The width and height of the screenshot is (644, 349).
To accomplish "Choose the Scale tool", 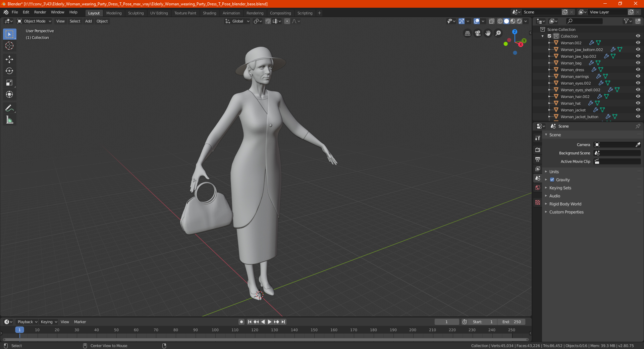I will 9,83.
